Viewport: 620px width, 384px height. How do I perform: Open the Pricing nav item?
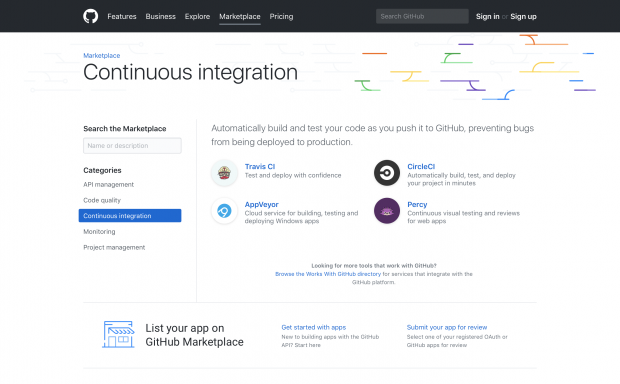281,16
